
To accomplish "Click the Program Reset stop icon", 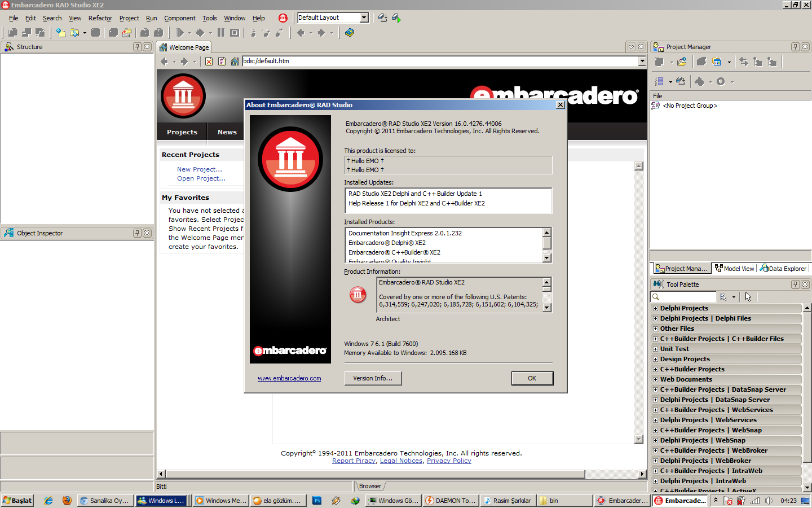I will (235, 33).
